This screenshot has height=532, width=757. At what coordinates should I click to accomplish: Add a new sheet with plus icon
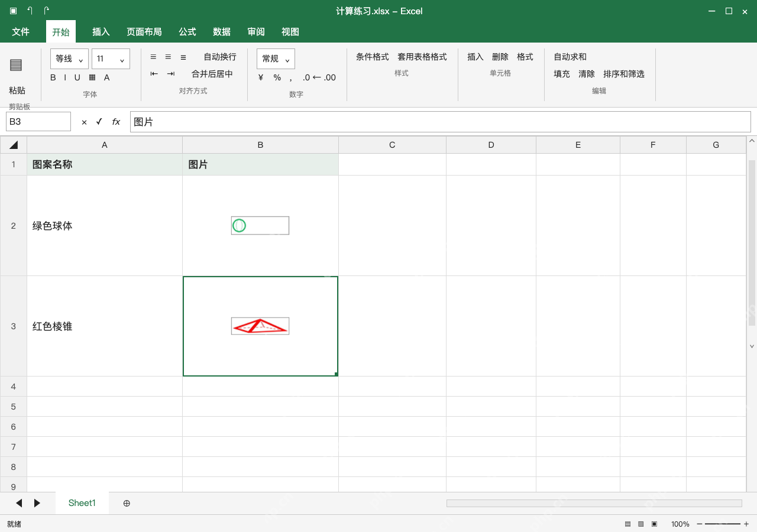(x=127, y=503)
